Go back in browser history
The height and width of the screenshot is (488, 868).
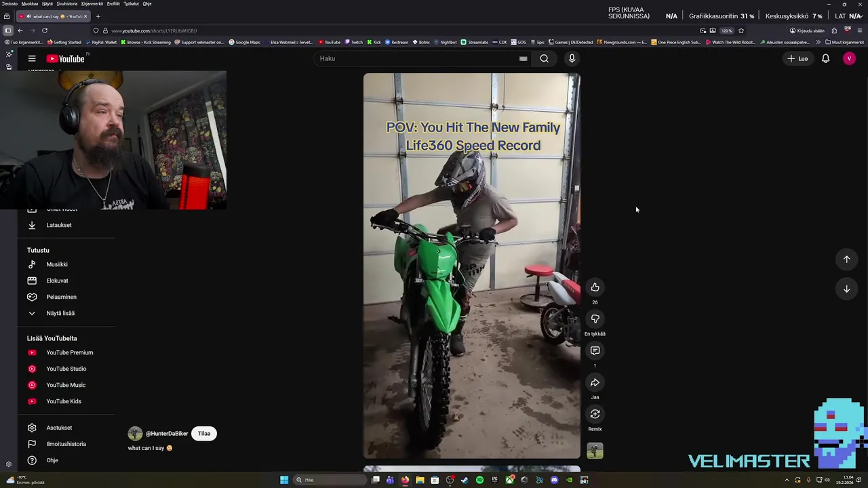[x=20, y=30]
